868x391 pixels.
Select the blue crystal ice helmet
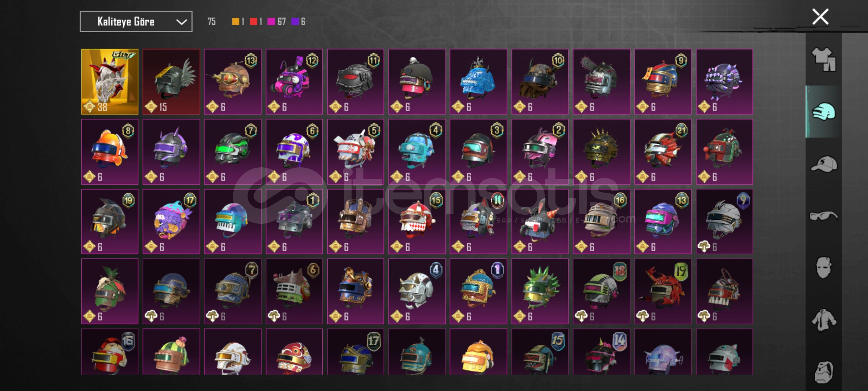[478, 82]
